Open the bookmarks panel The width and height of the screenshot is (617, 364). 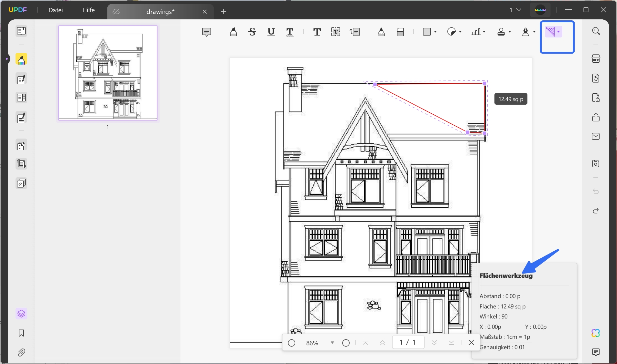[21, 333]
